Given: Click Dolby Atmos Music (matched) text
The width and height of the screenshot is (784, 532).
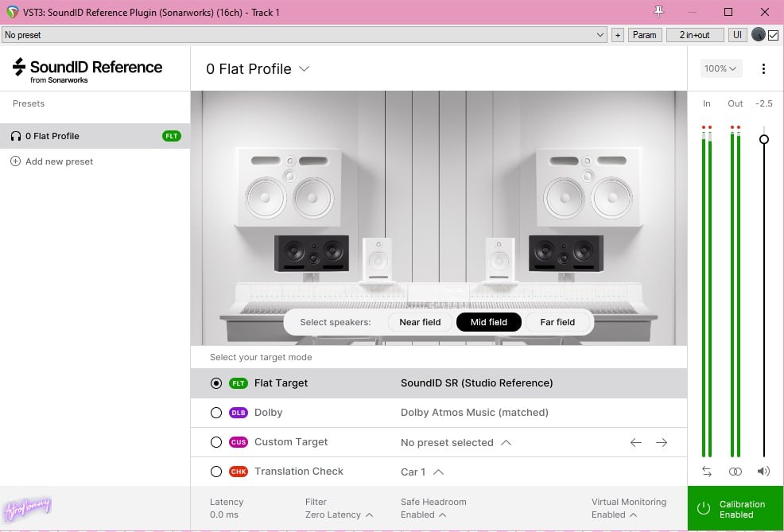Looking at the screenshot, I should (x=475, y=413).
